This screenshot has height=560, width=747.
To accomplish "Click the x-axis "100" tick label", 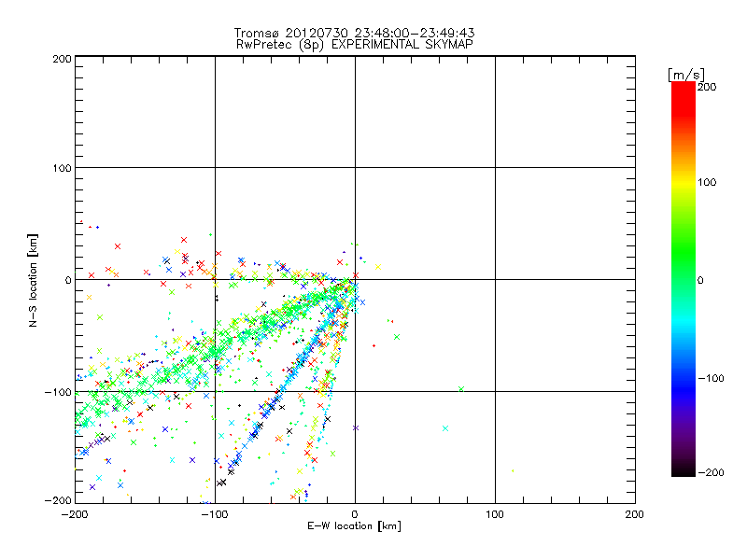I will [495, 515].
